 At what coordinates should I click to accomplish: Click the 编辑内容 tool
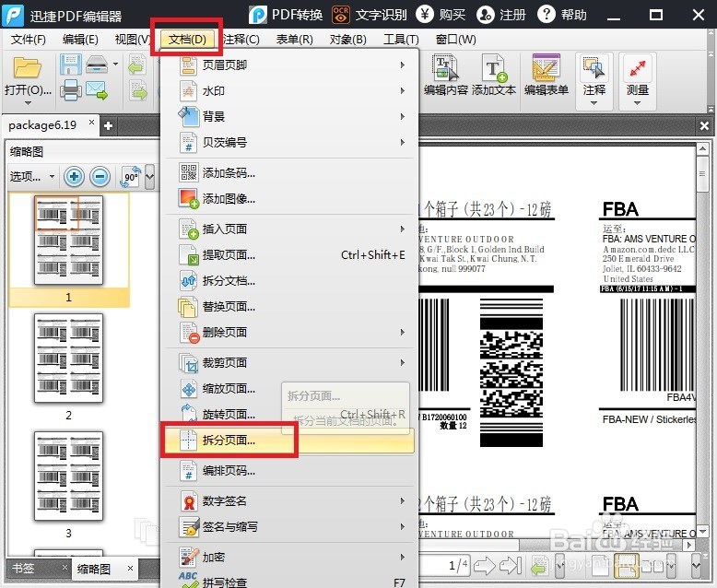coord(445,76)
